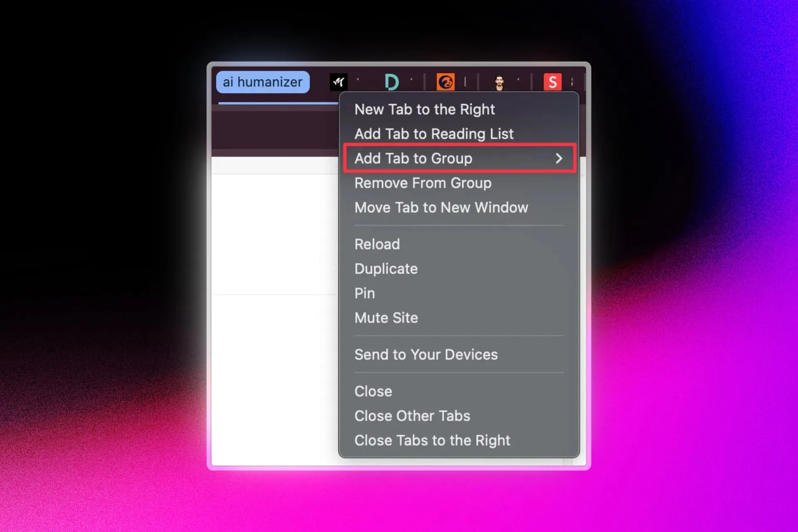Close the current tab via the menu

tap(373, 391)
